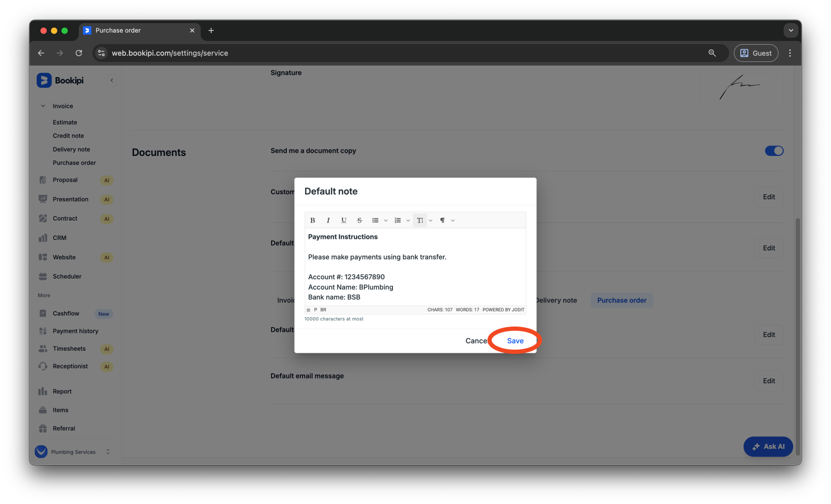Image resolution: width=831 pixels, height=504 pixels.
Task: Close the Purchase order browser tab
Action: [x=192, y=30]
